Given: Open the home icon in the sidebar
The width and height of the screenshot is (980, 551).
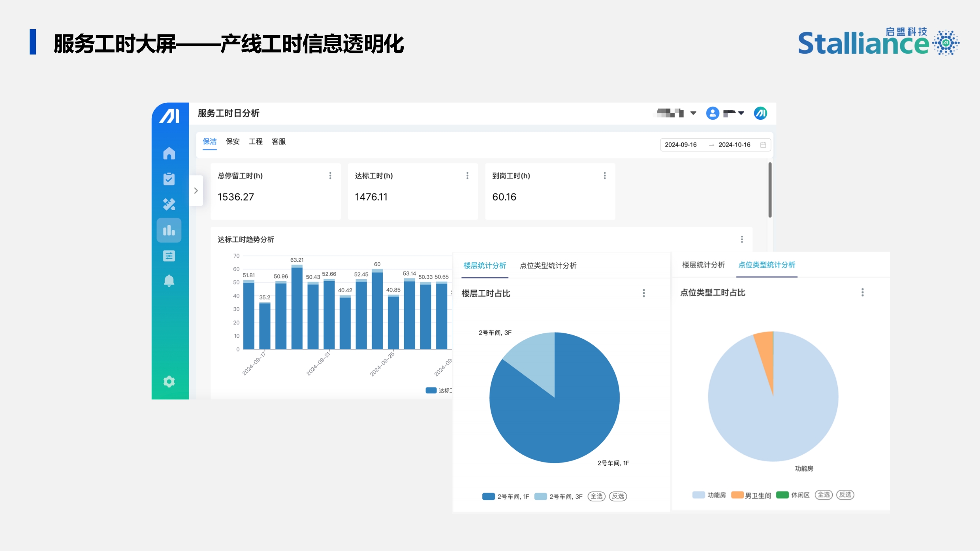Looking at the screenshot, I should pos(169,153).
